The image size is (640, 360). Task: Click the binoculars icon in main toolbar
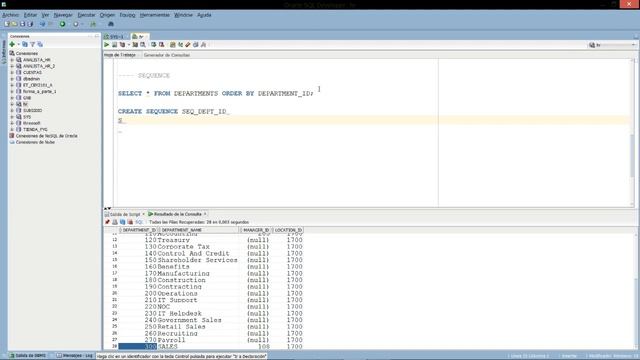[111, 24]
